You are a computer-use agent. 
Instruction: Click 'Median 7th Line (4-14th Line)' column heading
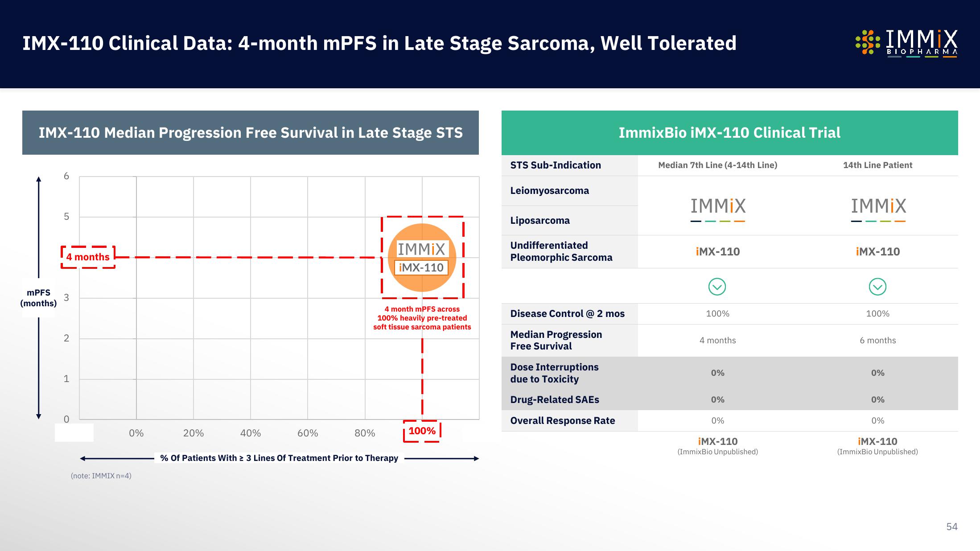(717, 165)
